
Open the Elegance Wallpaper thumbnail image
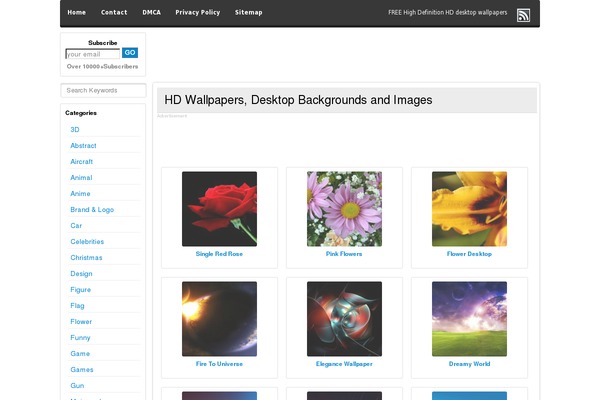click(x=344, y=319)
